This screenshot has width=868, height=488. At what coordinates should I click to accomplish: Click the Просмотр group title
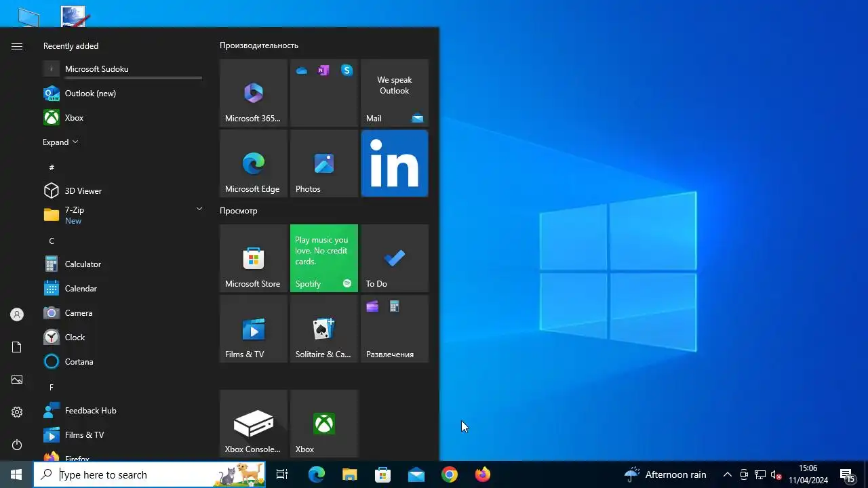(x=239, y=211)
